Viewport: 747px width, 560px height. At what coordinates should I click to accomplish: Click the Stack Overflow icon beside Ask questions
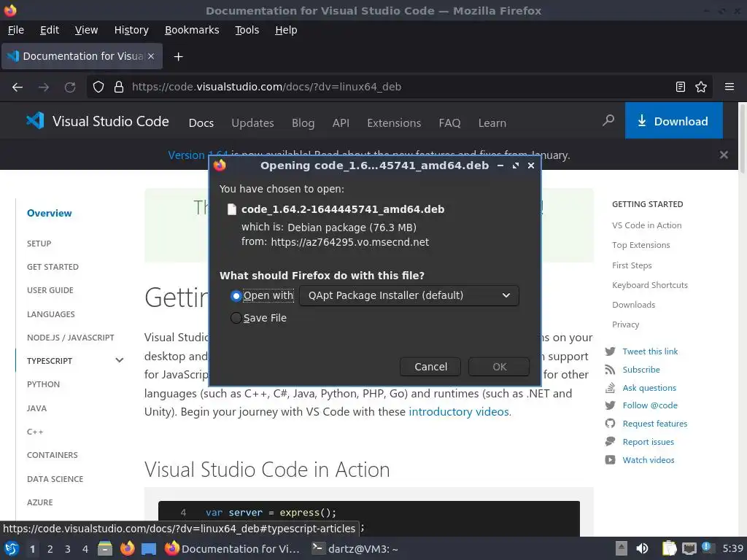point(611,388)
